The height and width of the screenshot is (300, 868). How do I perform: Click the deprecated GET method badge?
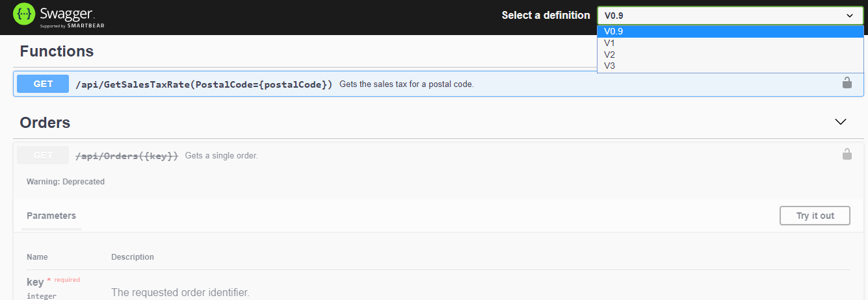pos(43,155)
